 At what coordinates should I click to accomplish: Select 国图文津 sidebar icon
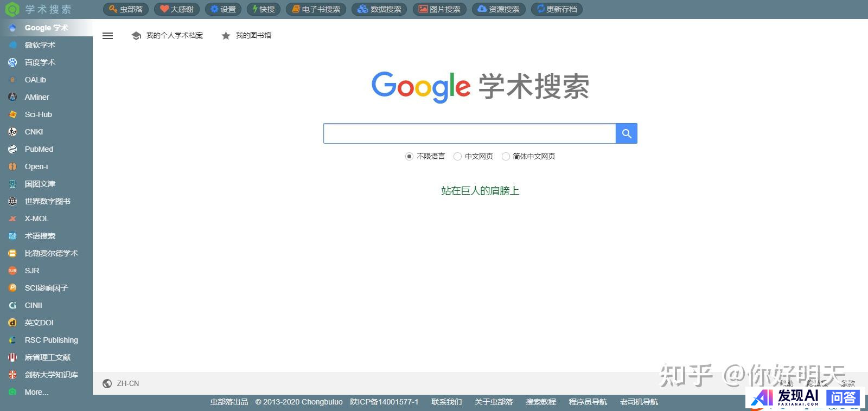12,184
